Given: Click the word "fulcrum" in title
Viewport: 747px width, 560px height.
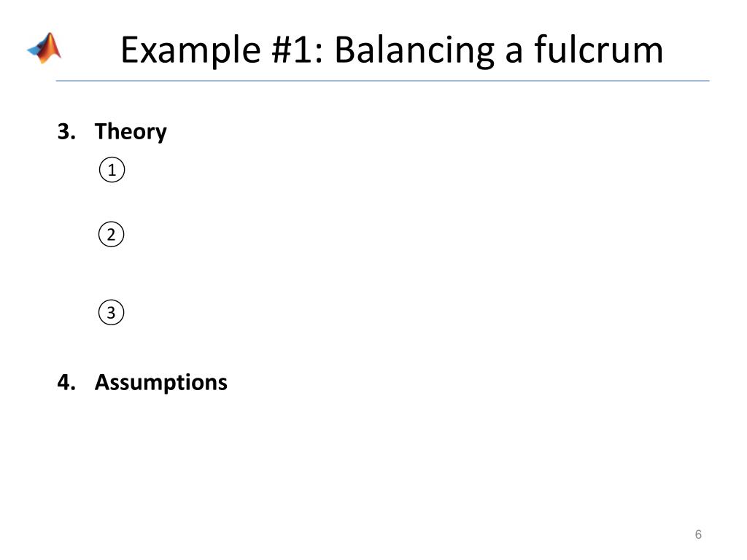Looking at the screenshot, I should (599, 49).
